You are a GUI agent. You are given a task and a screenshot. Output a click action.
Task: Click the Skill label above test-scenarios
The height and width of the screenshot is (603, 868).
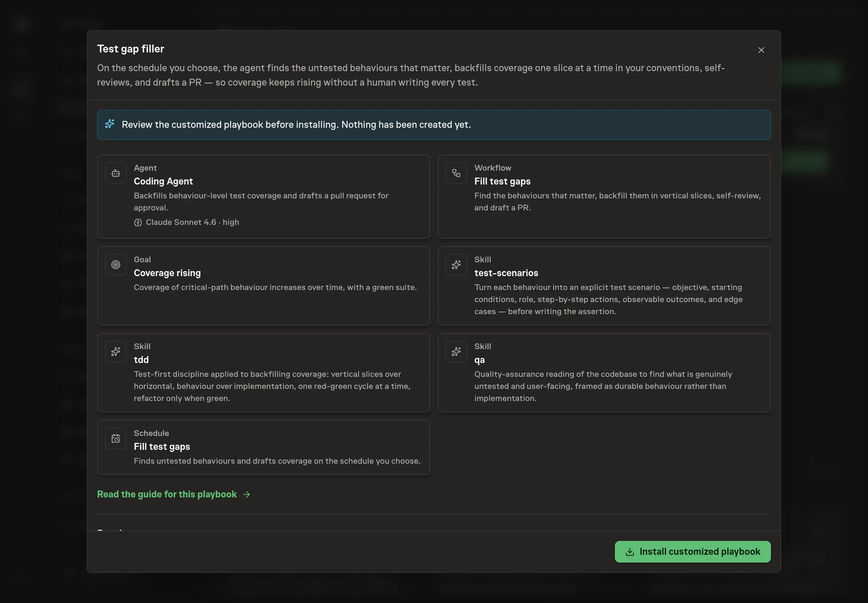(x=482, y=259)
